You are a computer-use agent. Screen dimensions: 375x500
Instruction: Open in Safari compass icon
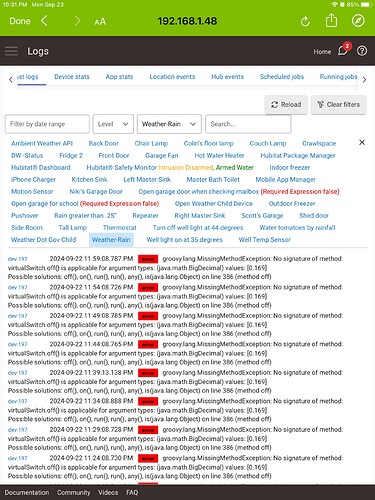coord(358,21)
